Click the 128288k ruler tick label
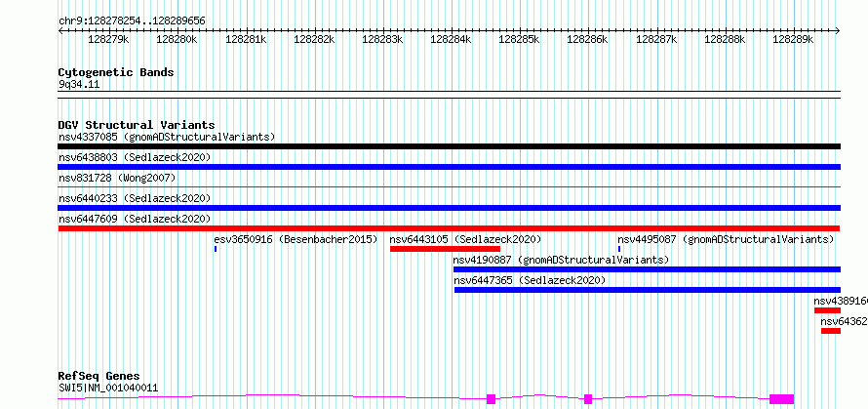The width and height of the screenshot is (868, 409). point(724,39)
